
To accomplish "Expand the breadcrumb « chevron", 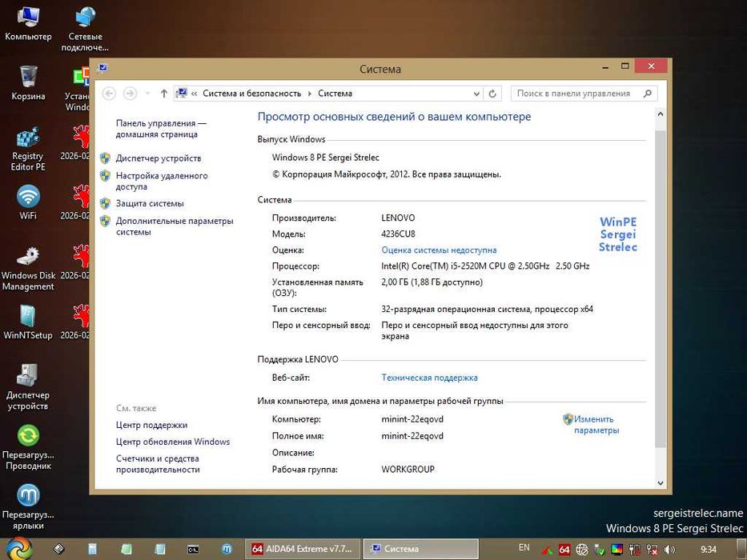I will (x=195, y=94).
